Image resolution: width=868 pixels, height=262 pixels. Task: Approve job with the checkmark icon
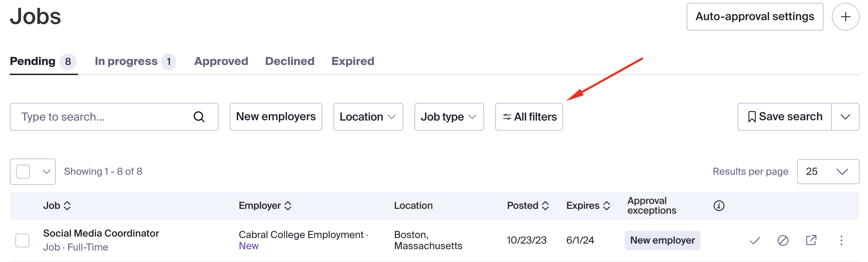pyautogui.click(x=755, y=240)
